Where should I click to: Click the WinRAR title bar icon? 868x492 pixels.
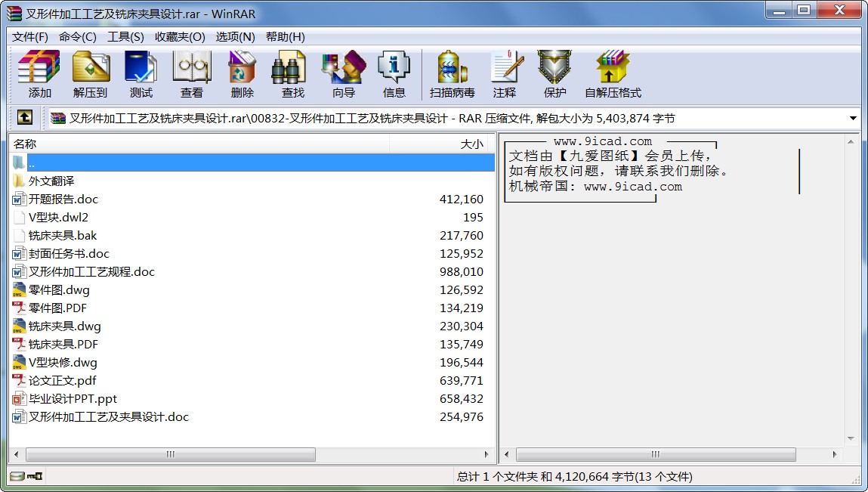click(x=14, y=14)
